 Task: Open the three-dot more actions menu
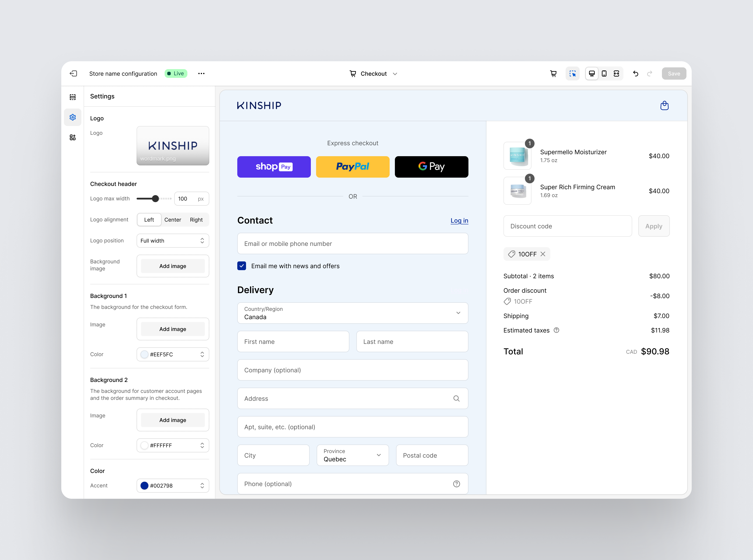coord(201,73)
